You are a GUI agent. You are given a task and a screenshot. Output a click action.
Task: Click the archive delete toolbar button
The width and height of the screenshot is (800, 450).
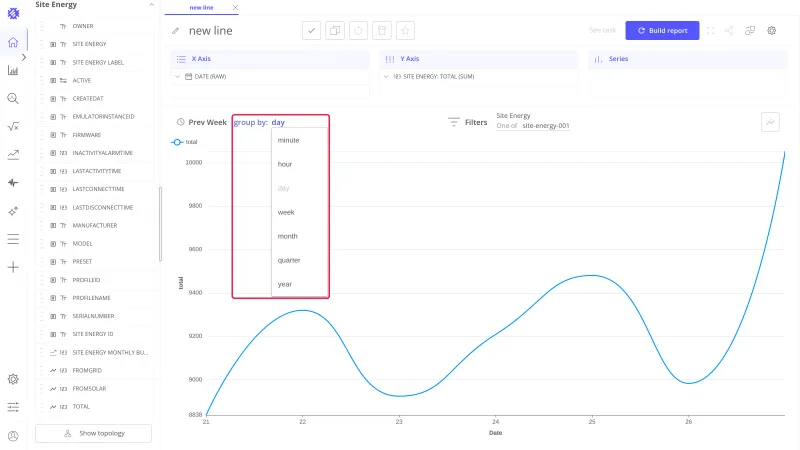click(382, 31)
